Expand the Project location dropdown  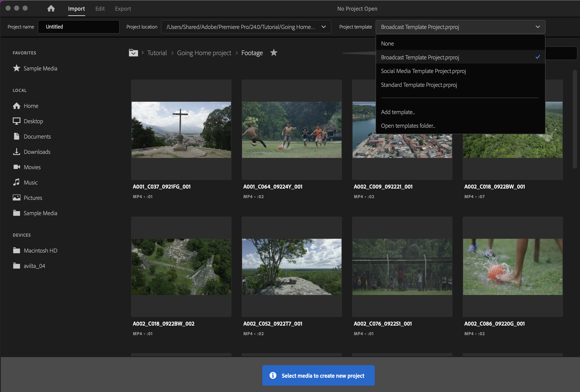point(323,27)
